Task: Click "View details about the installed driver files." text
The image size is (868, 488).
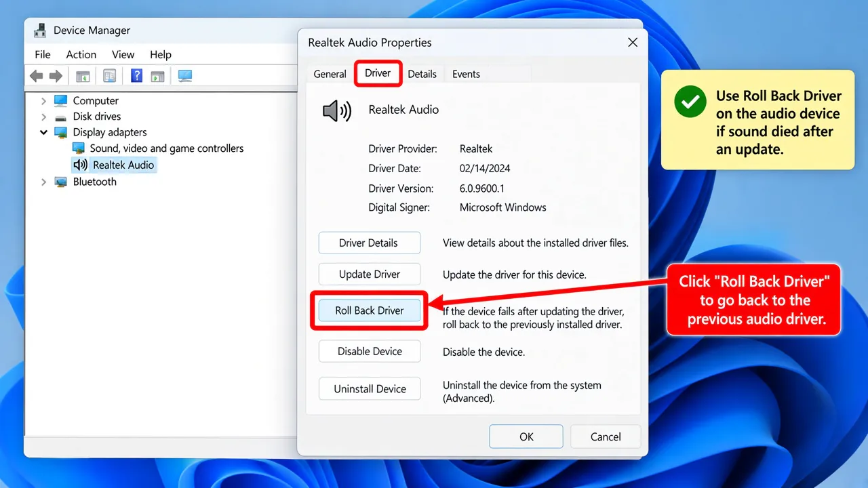Action: click(x=536, y=243)
